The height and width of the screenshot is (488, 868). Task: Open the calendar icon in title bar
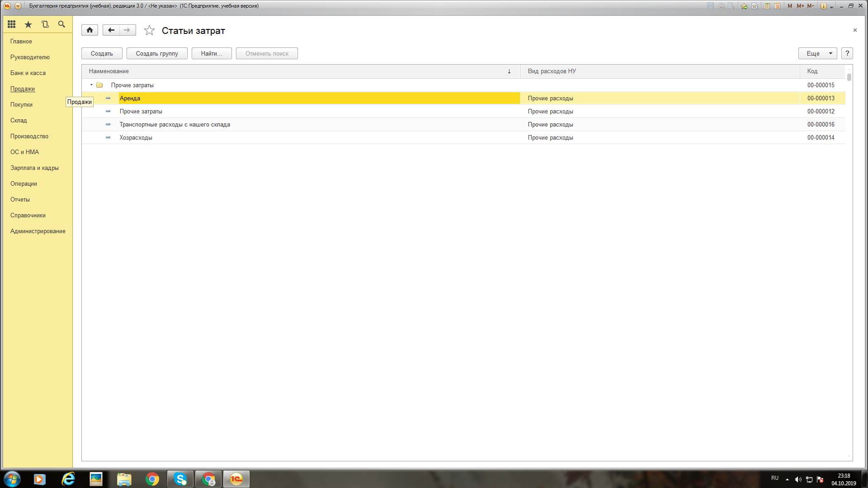tap(777, 6)
